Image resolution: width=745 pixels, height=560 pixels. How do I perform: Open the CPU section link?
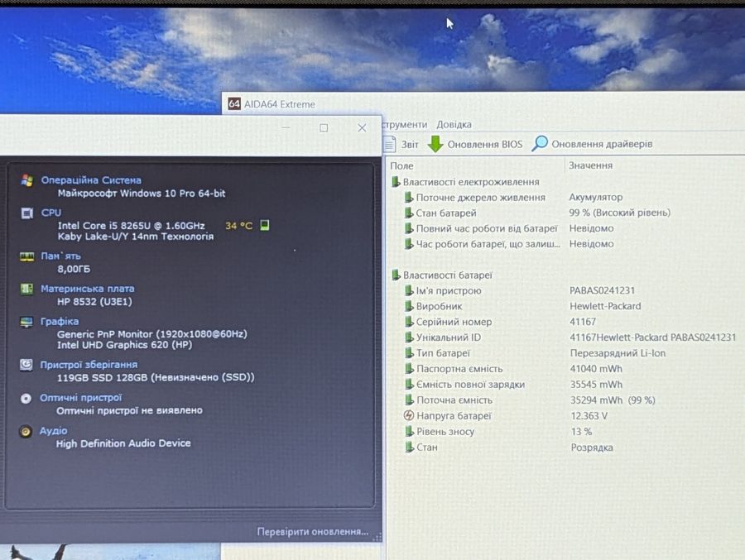(x=50, y=213)
